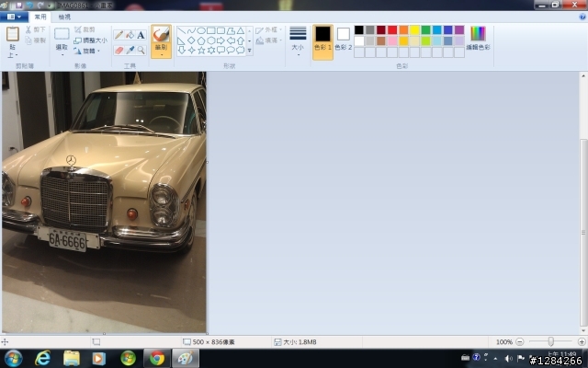Pick the red palette color
The width and height of the screenshot is (588, 368).
click(x=392, y=30)
